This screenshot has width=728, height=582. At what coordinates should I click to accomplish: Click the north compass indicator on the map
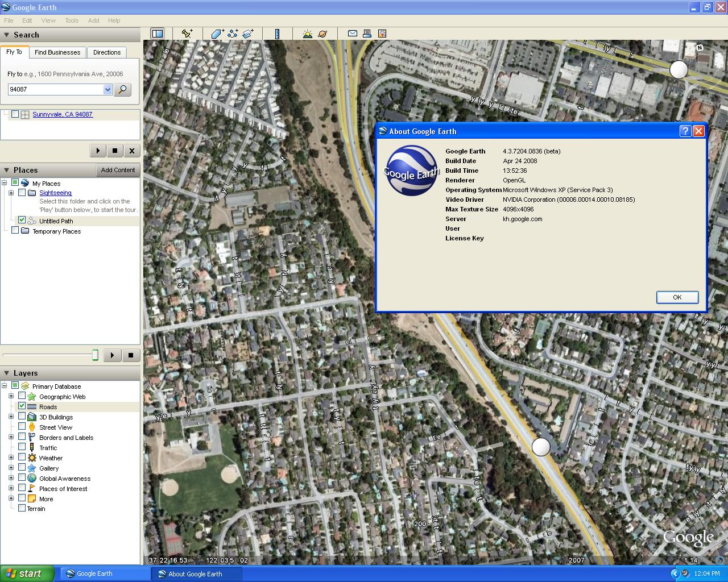point(700,48)
